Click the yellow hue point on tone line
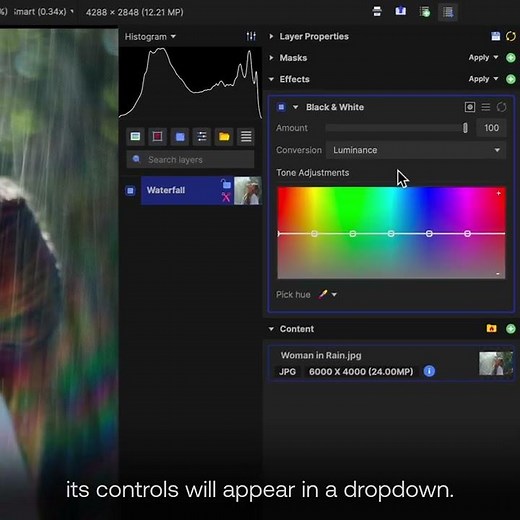Image resolution: width=520 pixels, height=520 pixels. click(314, 234)
